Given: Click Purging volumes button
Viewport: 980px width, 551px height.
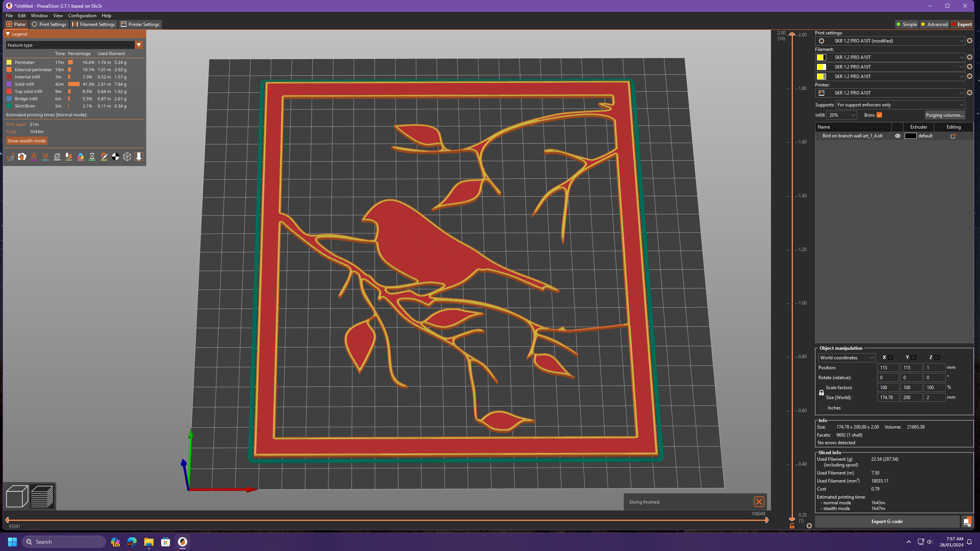Looking at the screenshot, I should pyautogui.click(x=945, y=115).
